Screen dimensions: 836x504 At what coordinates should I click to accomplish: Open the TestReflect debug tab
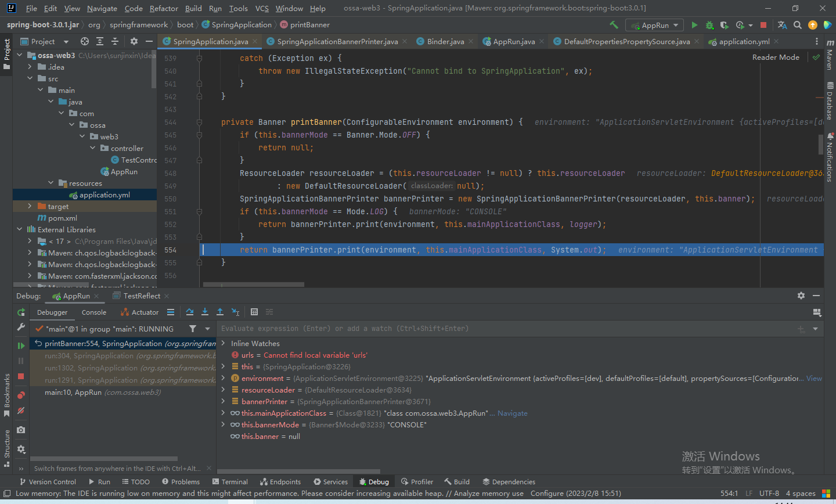pos(142,296)
